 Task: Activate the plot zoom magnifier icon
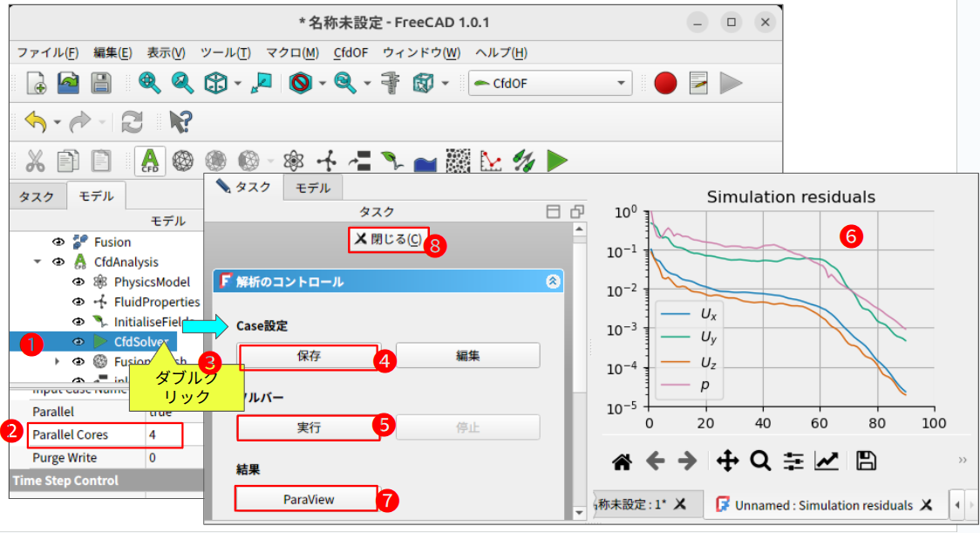coord(760,461)
